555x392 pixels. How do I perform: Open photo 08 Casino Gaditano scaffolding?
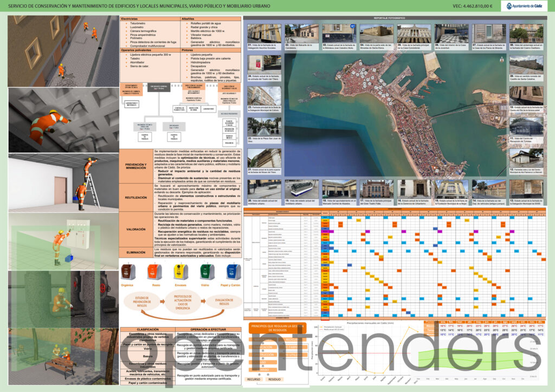click(526, 34)
